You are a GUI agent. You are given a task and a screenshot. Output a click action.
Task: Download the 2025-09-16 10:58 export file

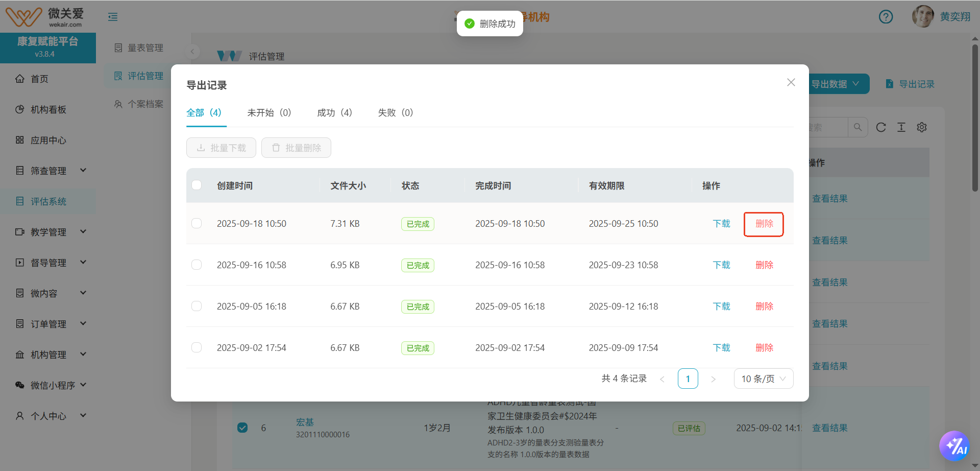click(x=721, y=265)
